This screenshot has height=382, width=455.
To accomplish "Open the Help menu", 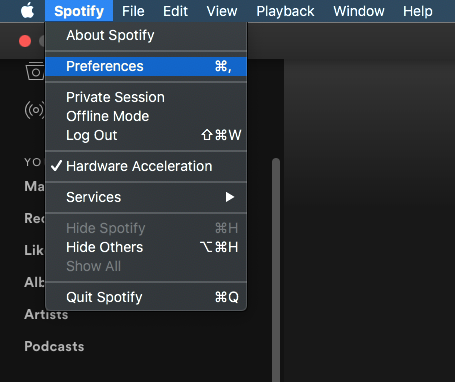I will click(417, 11).
